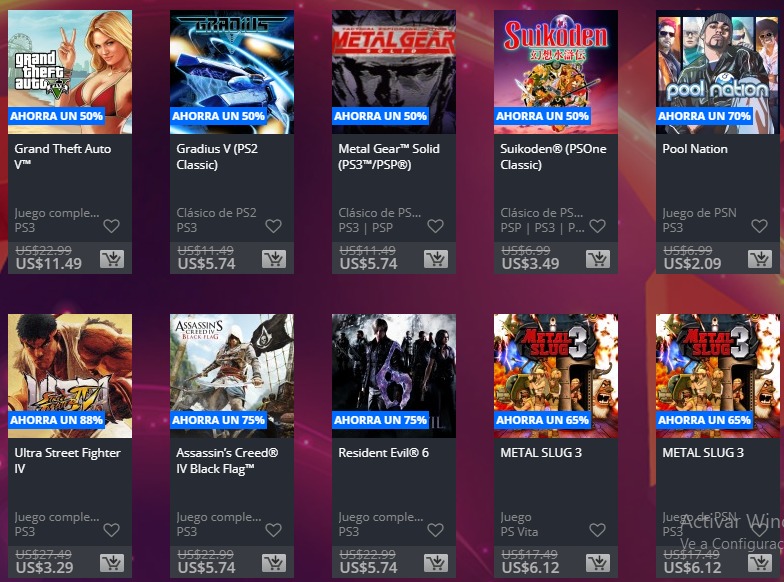Add Pool Nation to cart
The width and height of the screenshot is (784, 582).
(x=760, y=259)
